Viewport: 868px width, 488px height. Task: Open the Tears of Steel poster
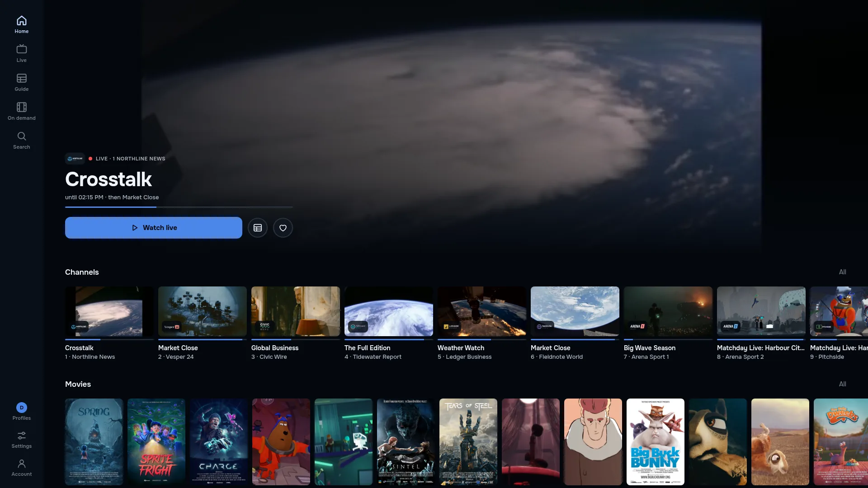[x=468, y=442]
